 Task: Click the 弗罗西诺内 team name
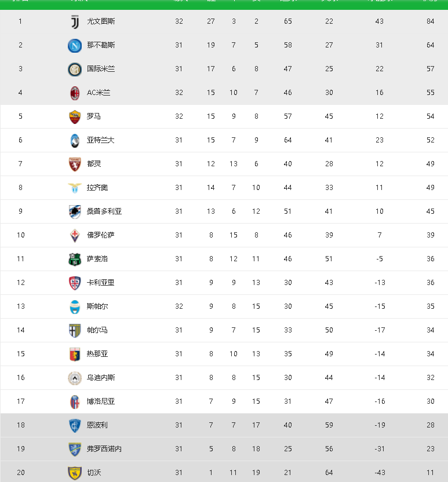tap(104, 449)
